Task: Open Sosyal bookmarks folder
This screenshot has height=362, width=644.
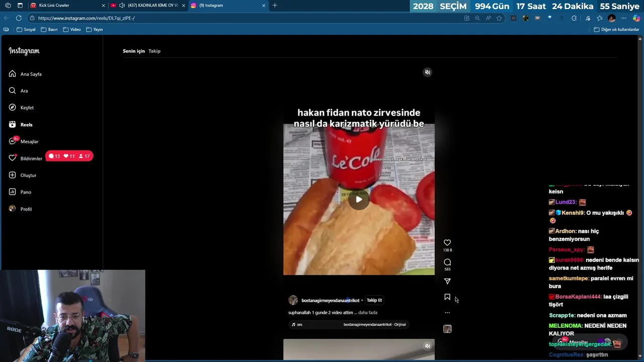Action: (x=26, y=30)
